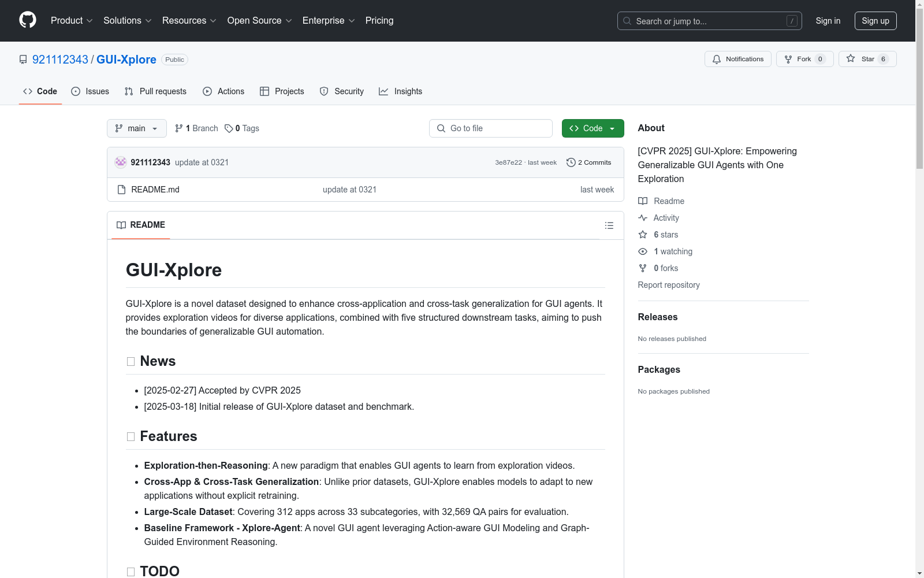Click the GitHub Octocat logo
Image resolution: width=924 pixels, height=578 pixels.
[28, 20]
